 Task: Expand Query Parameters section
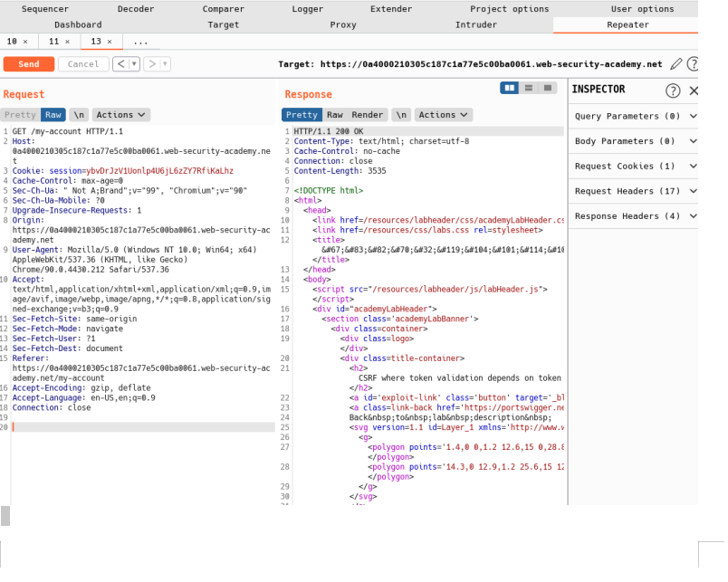(633, 116)
